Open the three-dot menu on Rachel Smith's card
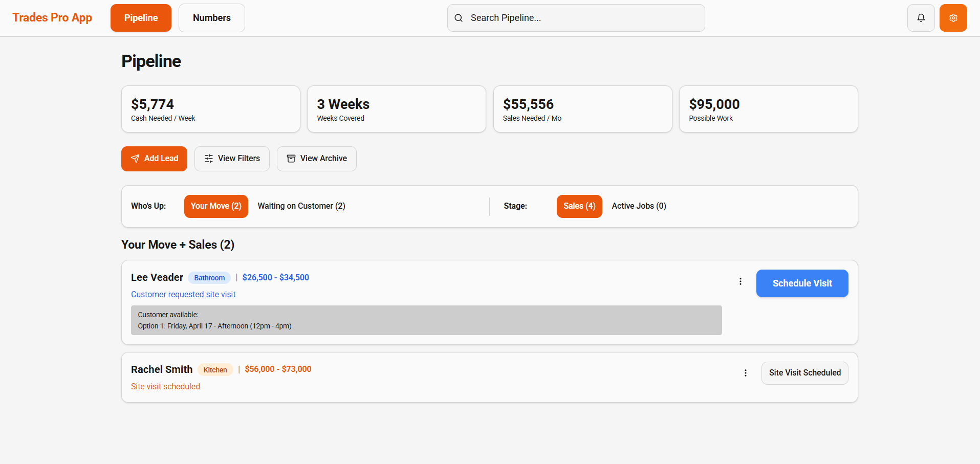The width and height of the screenshot is (980, 464). tap(745, 373)
